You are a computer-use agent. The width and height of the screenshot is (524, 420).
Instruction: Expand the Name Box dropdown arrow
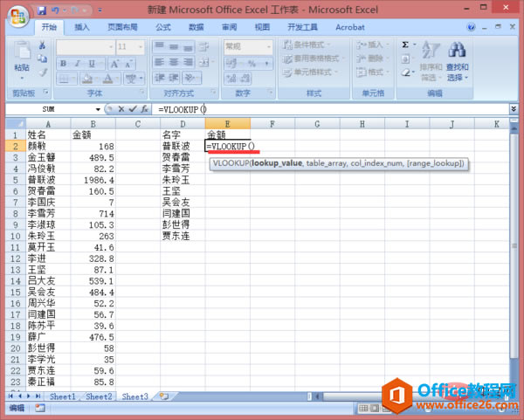[x=98, y=109]
